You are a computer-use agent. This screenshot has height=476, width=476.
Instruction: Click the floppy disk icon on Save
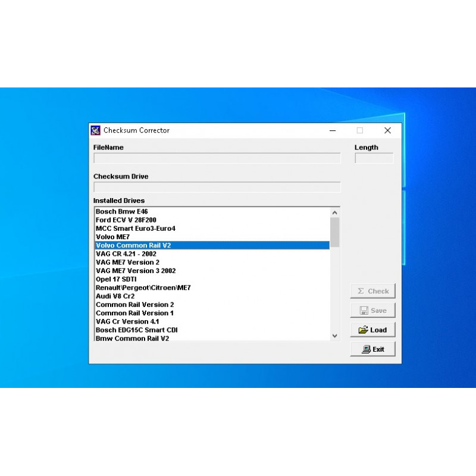[x=364, y=310]
